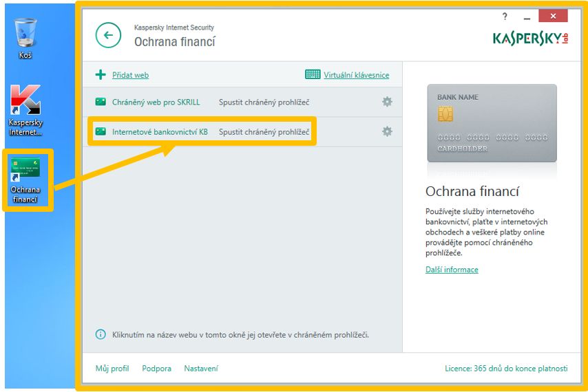Click the Kaspersky lab logo
This screenshot has height=392, width=588.
pyautogui.click(x=530, y=39)
